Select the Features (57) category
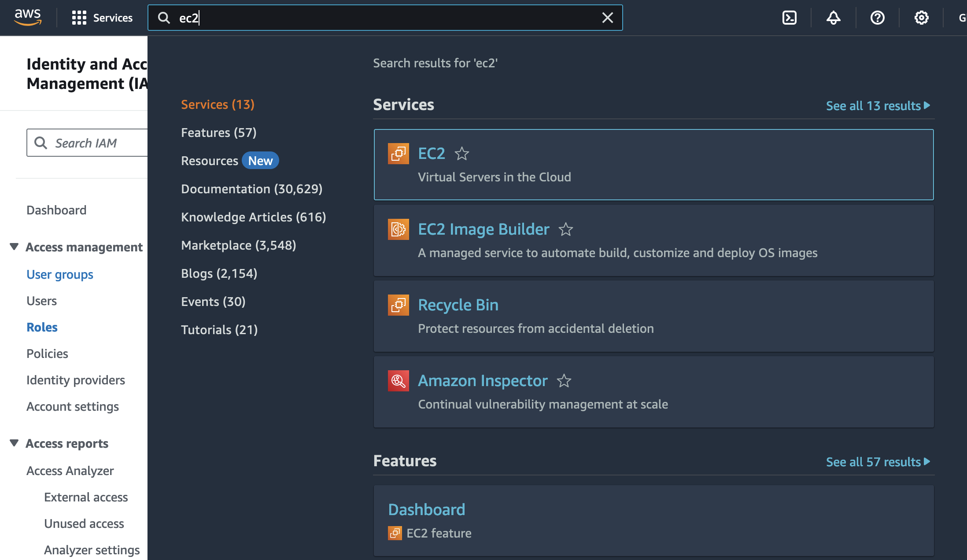 point(218,133)
